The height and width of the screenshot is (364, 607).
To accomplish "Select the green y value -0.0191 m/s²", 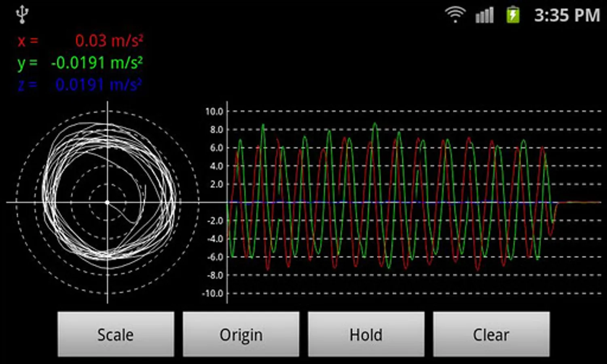I will pyautogui.click(x=97, y=63).
